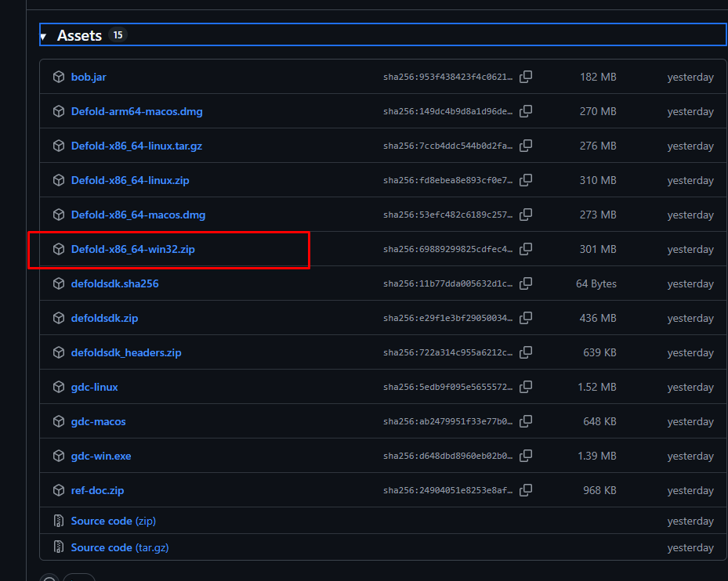Click package icon beside defoldsdk.zip

(59, 318)
